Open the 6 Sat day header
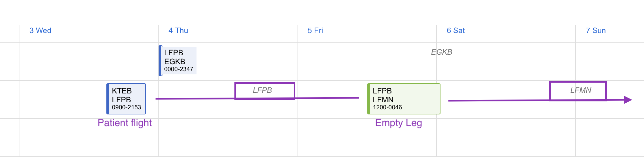Screen dimensions: 644x157 455,31
